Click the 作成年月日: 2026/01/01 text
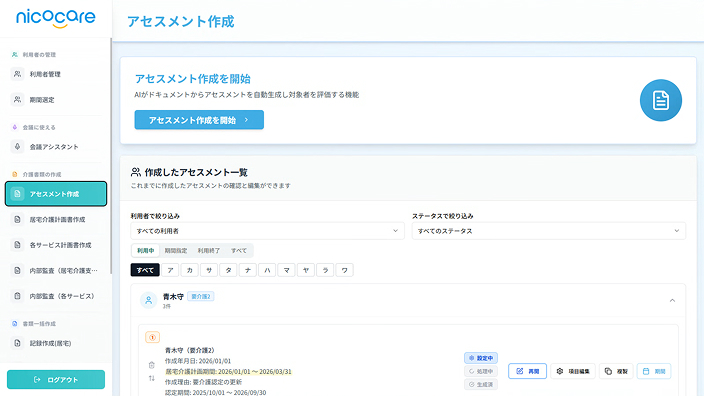 pyautogui.click(x=198, y=361)
